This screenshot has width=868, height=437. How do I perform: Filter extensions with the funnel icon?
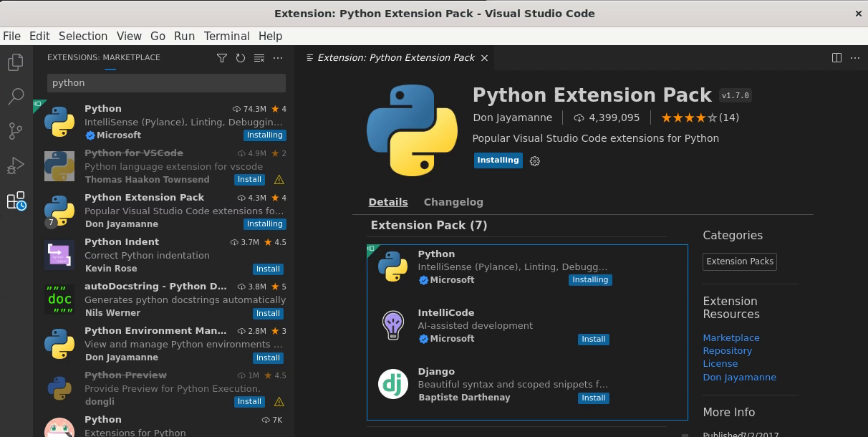(x=222, y=58)
